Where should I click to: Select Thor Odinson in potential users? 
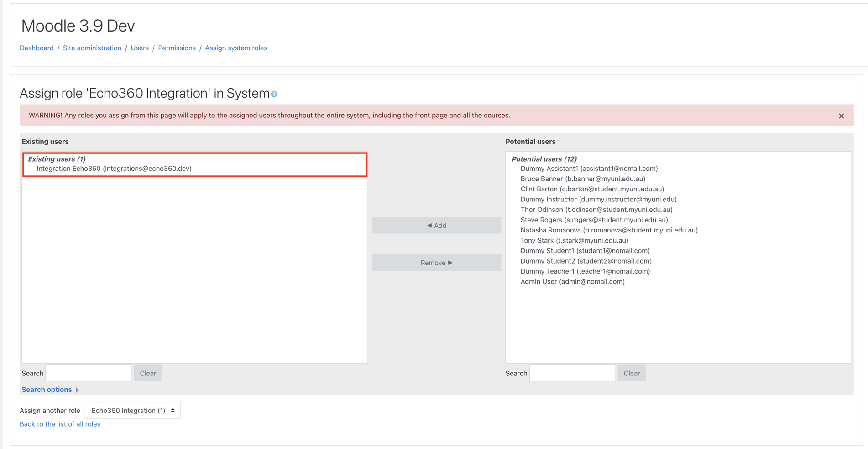pyautogui.click(x=596, y=210)
